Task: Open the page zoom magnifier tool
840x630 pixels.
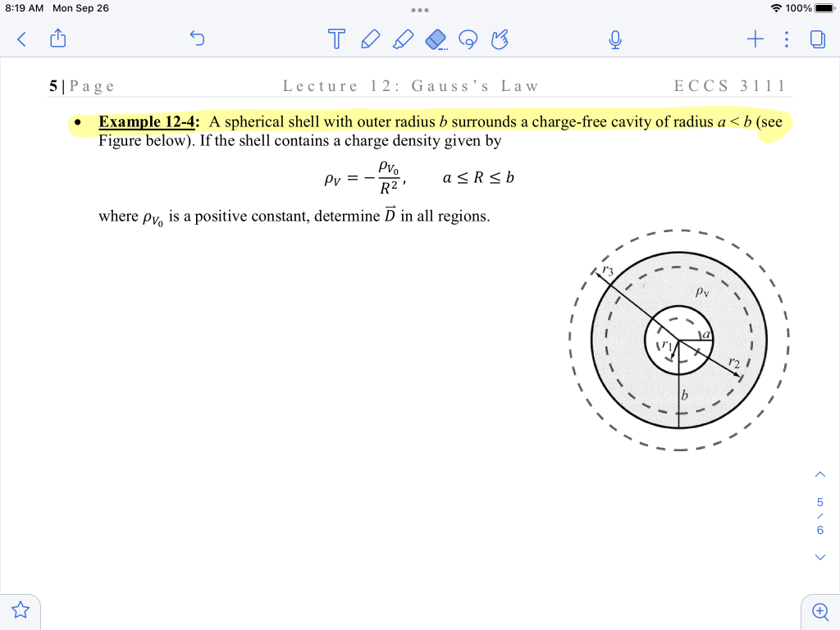Action: [x=819, y=611]
